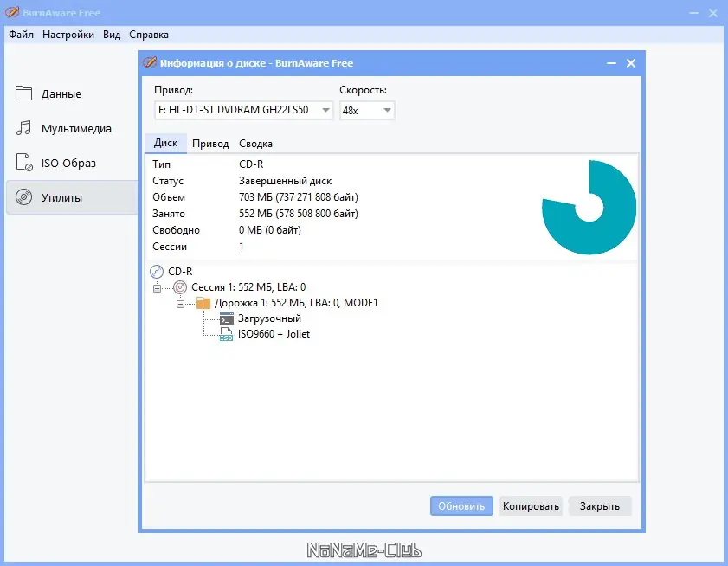Click the Копировать button
This screenshot has height=566, width=728.
[531, 506]
